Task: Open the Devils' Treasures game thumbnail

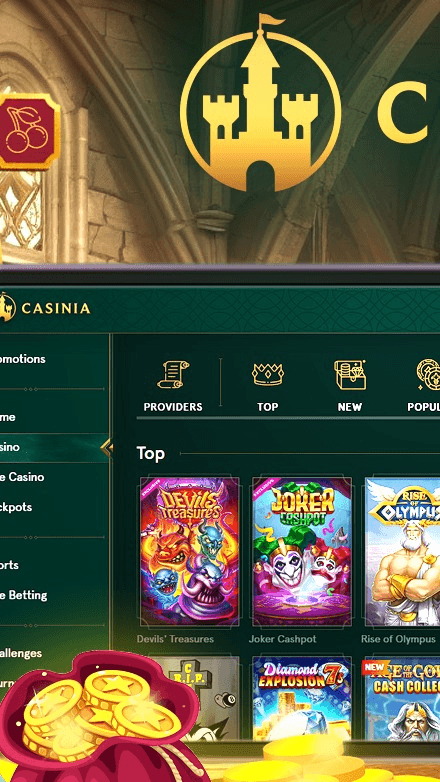Action: point(190,551)
